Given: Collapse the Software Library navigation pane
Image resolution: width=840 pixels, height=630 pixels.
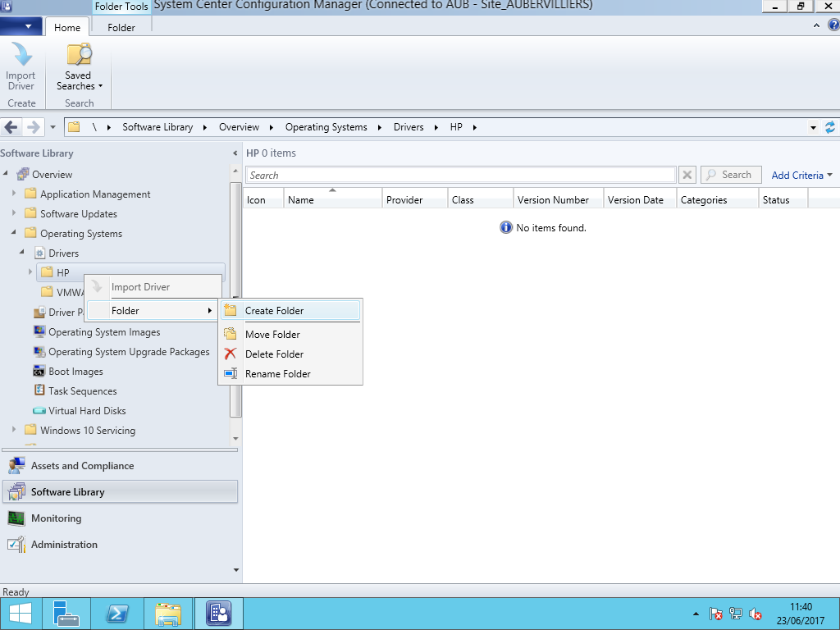Looking at the screenshot, I should [235, 153].
